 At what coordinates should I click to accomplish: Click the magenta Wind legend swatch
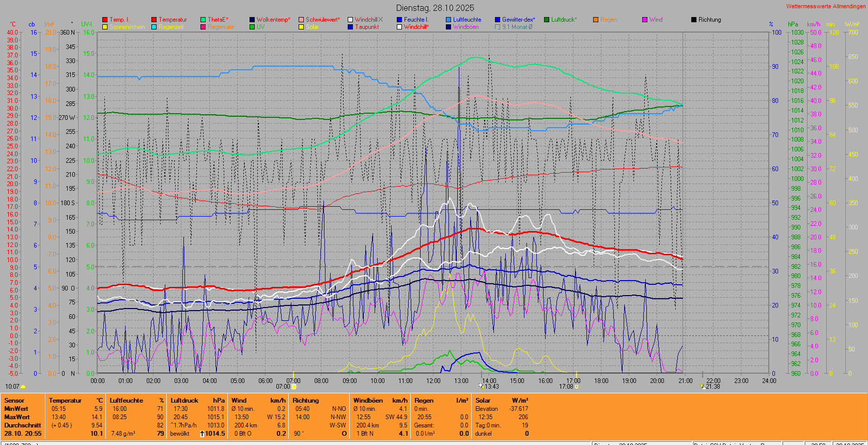pos(645,20)
